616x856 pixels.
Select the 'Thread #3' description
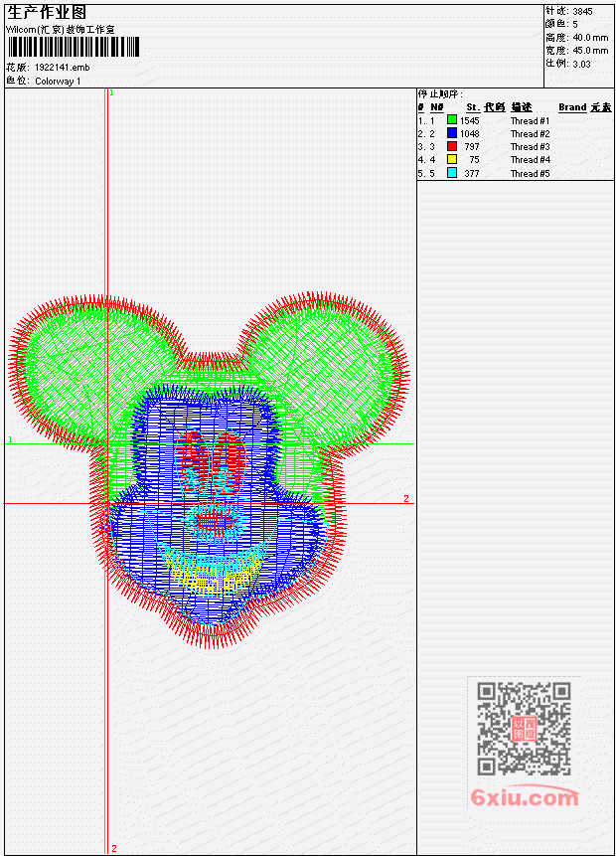[530, 147]
